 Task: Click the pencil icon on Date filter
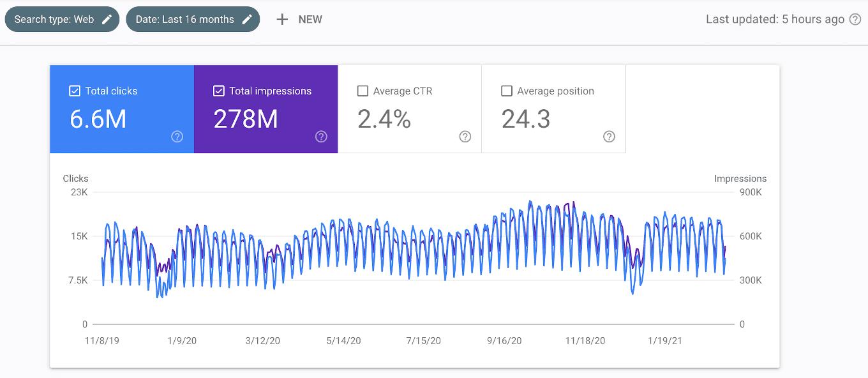247,19
